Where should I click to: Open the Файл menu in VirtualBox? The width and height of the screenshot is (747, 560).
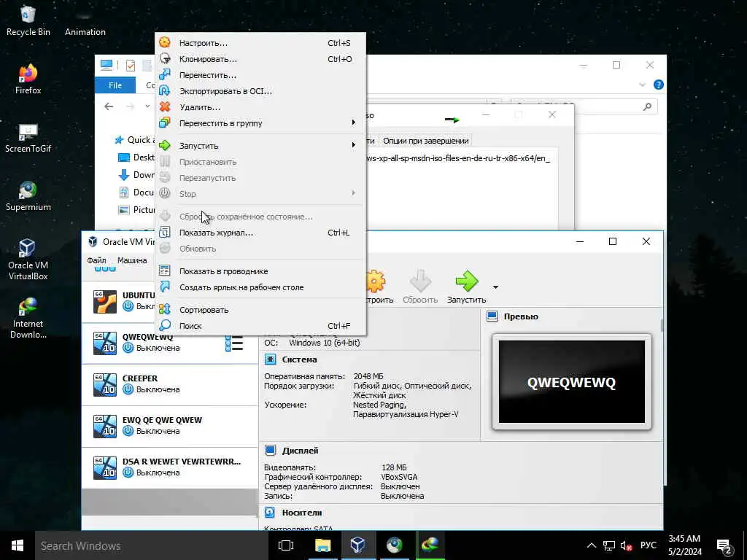tap(97, 260)
